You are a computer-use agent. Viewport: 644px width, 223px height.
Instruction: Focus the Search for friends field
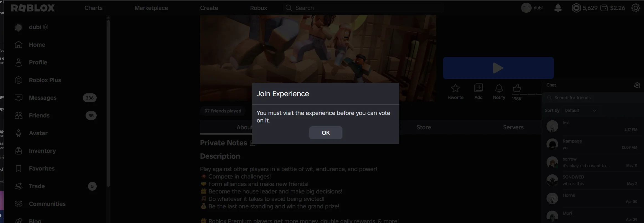click(593, 98)
